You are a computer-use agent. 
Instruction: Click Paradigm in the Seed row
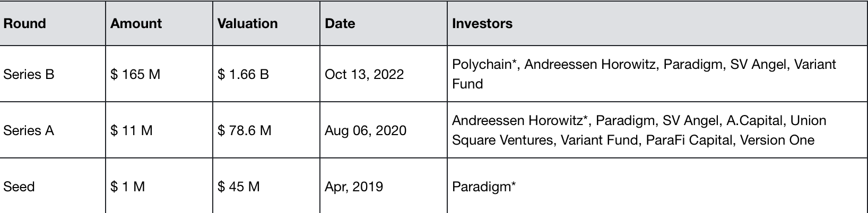[x=482, y=187]
